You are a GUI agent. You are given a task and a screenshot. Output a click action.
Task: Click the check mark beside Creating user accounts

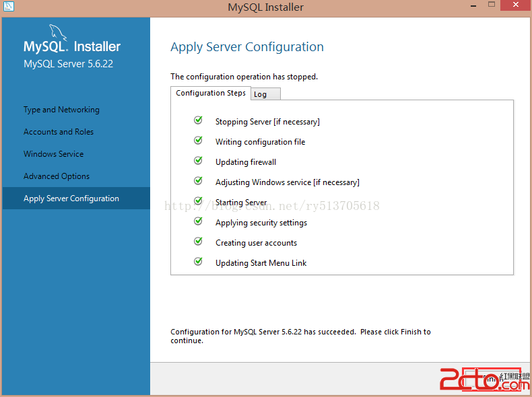[x=198, y=241]
